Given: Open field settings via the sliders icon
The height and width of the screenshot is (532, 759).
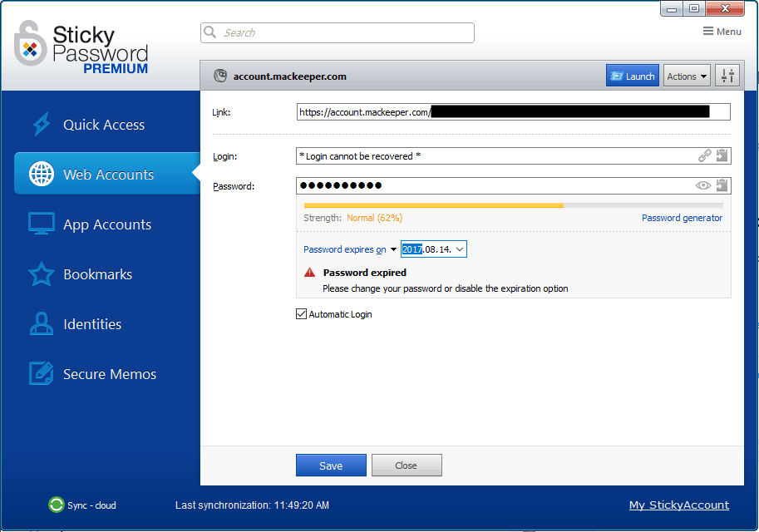Looking at the screenshot, I should point(727,75).
